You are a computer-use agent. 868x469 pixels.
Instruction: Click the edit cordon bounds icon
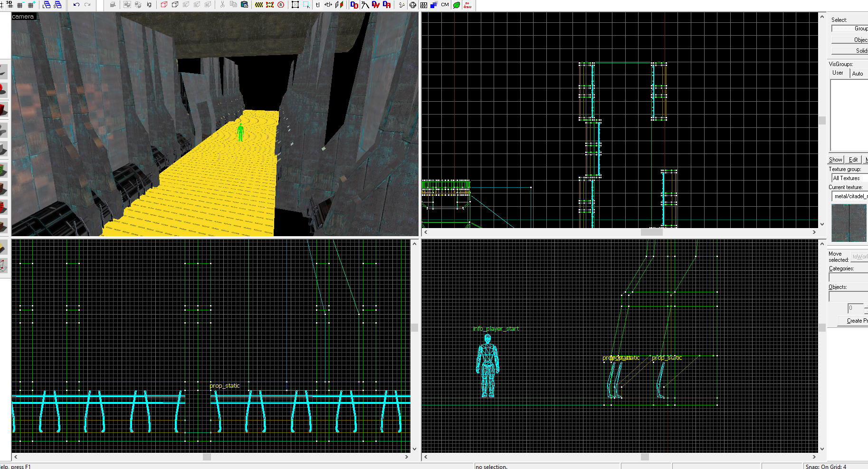(270, 5)
